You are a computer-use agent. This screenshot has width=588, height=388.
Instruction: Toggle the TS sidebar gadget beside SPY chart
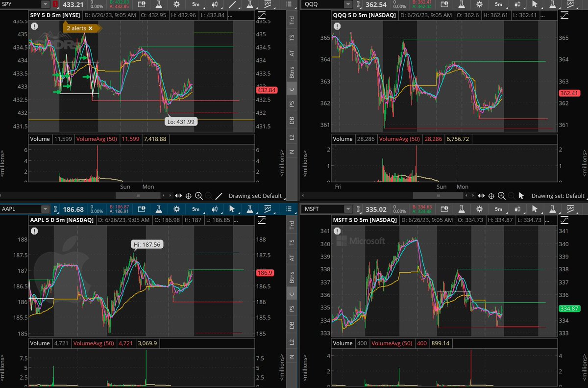[292, 37]
